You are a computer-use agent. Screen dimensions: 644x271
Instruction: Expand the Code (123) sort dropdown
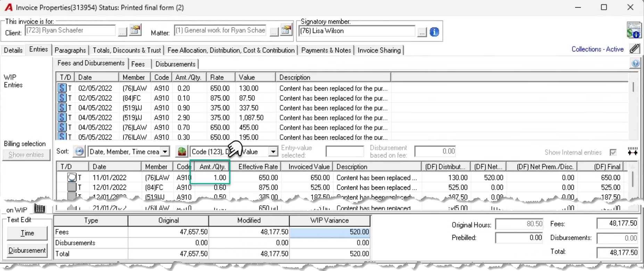tap(273, 152)
